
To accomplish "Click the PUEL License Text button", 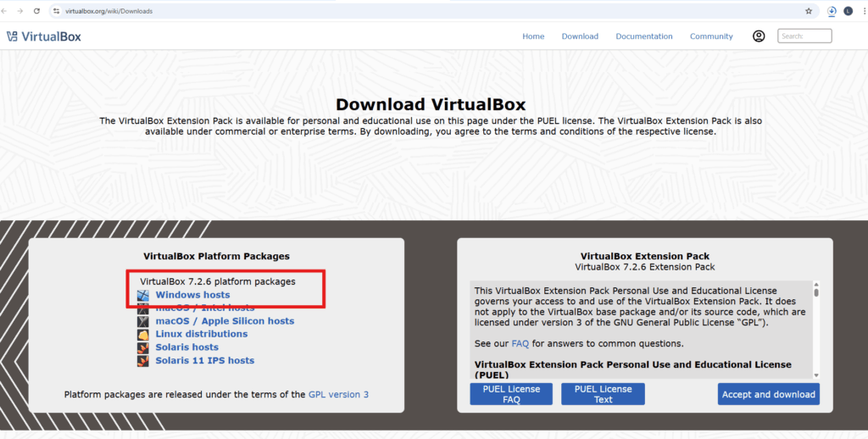I will (603, 394).
